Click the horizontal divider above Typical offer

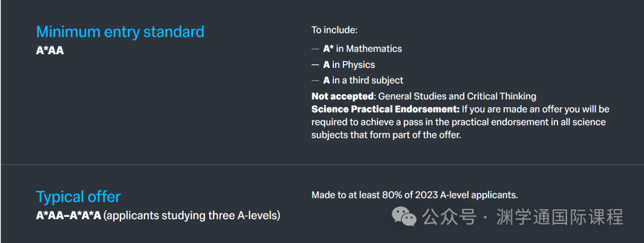coord(322,164)
